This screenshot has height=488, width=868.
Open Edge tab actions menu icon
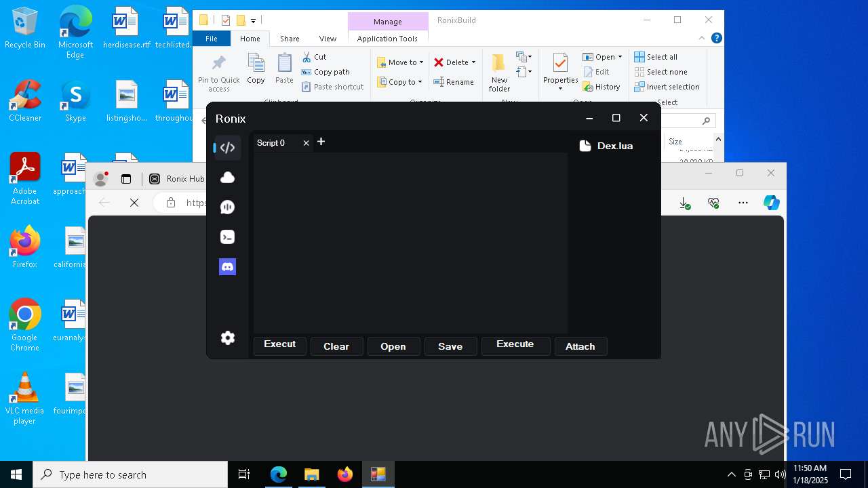126,179
